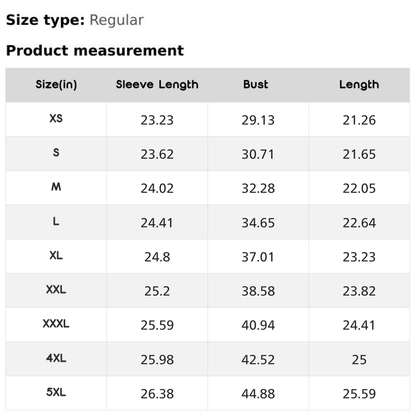Click sleeve length value 24.02

[157, 189]
